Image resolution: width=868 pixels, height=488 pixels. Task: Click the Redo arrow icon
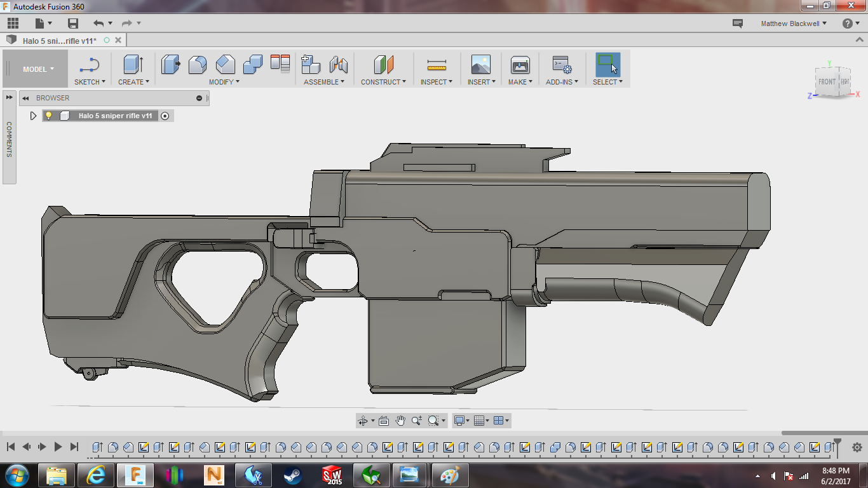[x=127, y=24]
